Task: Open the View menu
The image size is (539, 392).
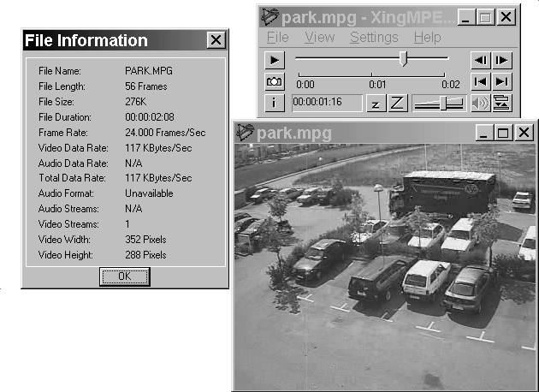Action: (320, 37)
